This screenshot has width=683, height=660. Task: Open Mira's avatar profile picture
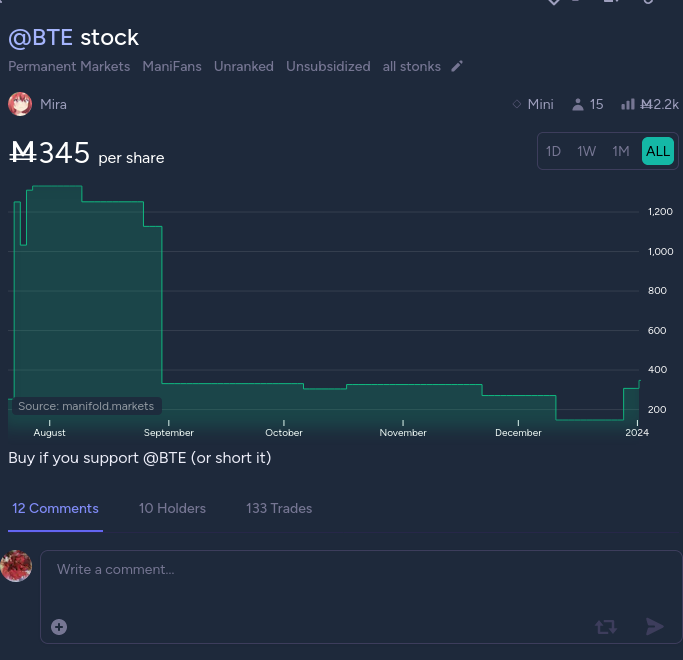coord(20,104)
